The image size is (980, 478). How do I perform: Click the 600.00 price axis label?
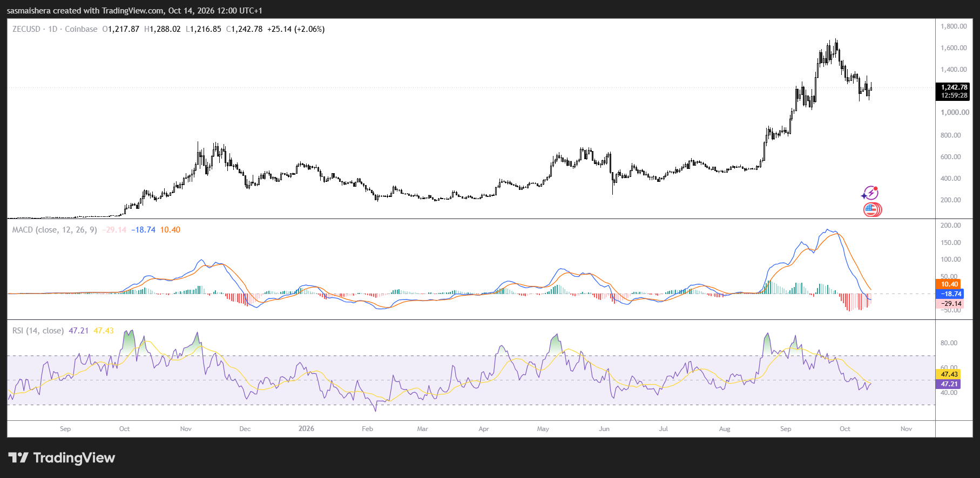coord(951,157)
